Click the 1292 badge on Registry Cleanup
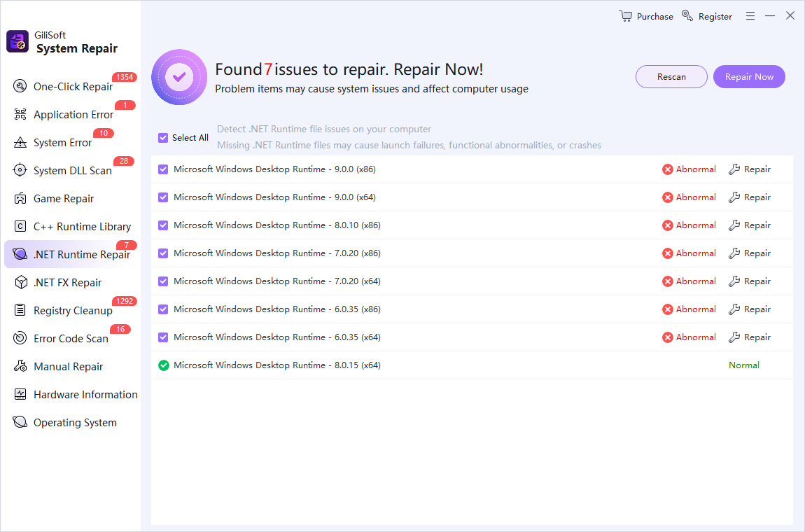 coord(125,301)
